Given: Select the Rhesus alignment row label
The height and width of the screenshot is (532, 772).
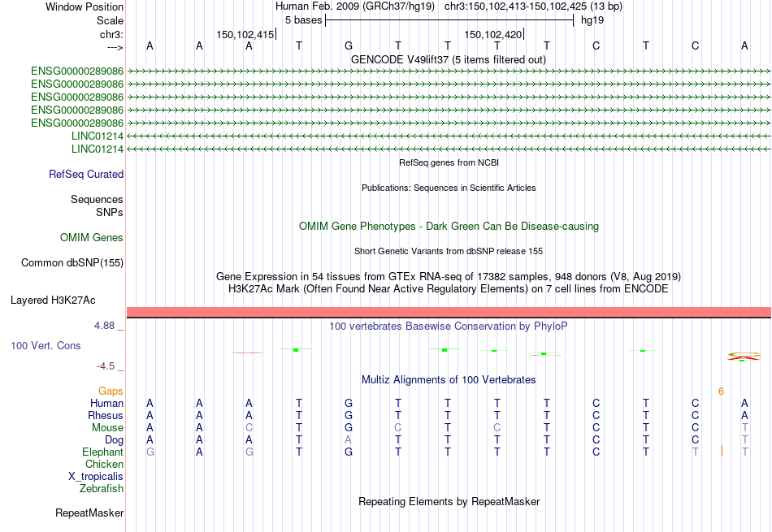Looking at the screenshot, I should click(106, 416).
